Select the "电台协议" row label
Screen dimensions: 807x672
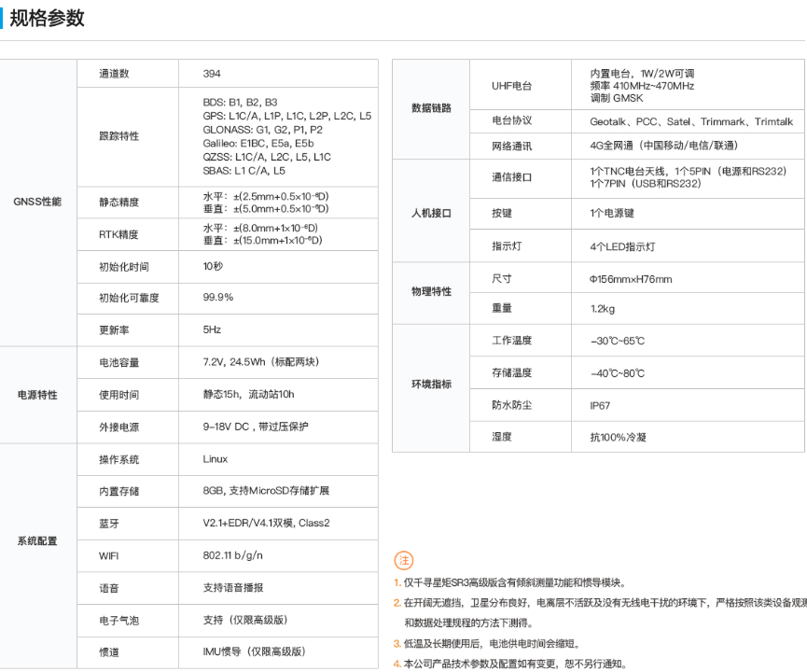pos(511,120)
